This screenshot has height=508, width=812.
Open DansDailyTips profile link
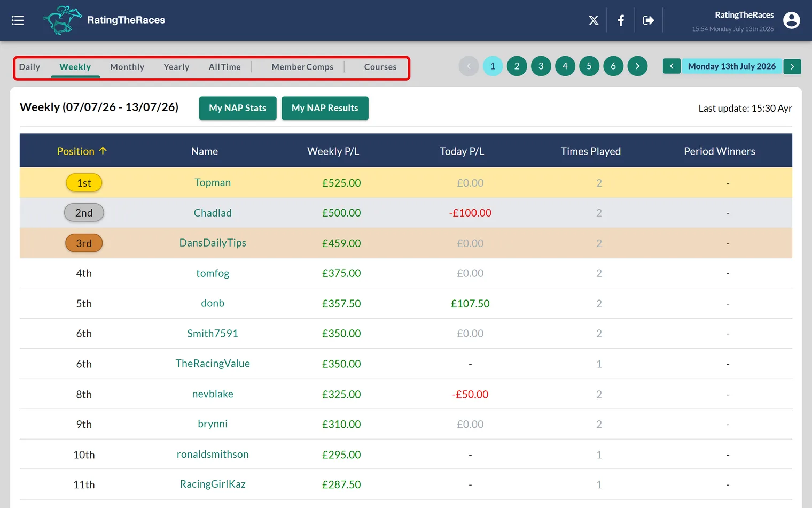click(x=213, y=243)
